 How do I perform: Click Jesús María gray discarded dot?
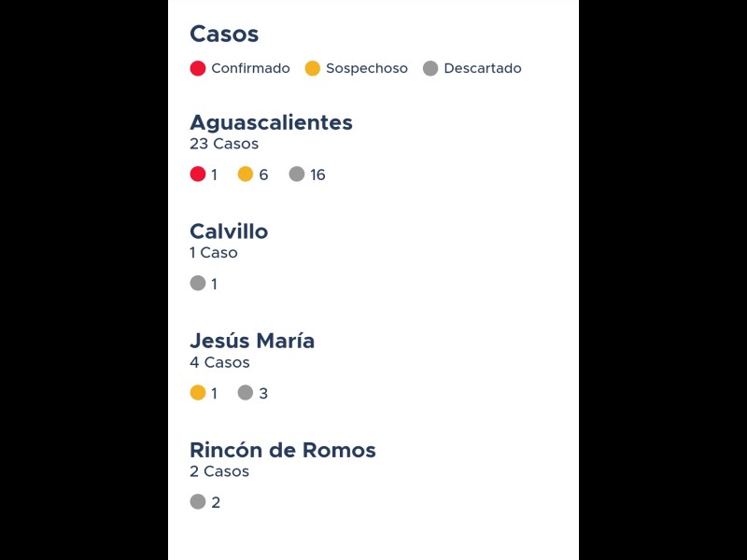click(246, 392)
